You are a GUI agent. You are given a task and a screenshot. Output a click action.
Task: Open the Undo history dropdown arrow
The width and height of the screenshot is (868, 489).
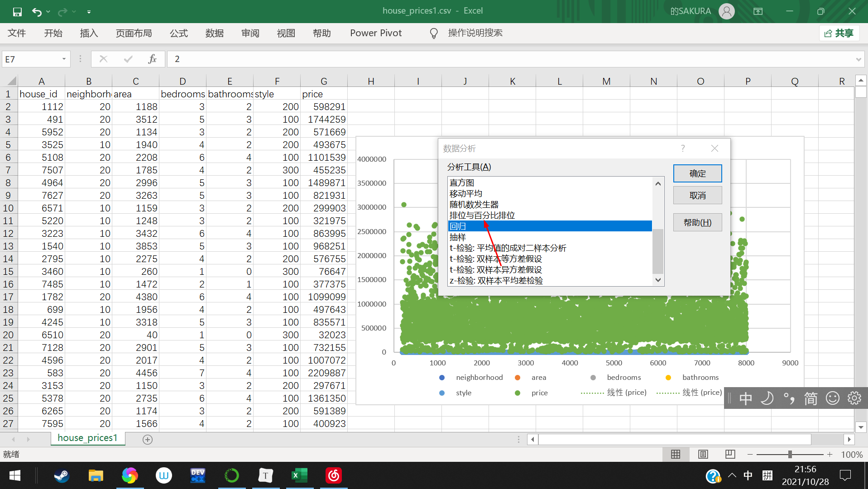[48, 11]
